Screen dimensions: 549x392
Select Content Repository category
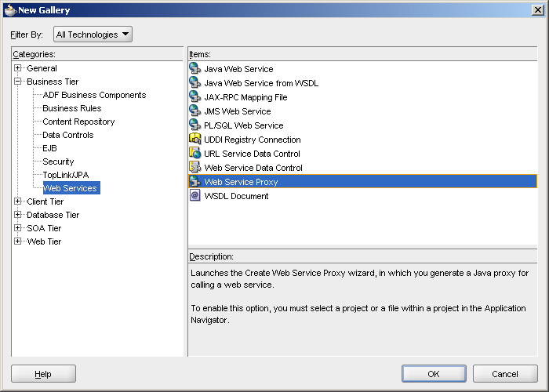(x=78, y=122)
